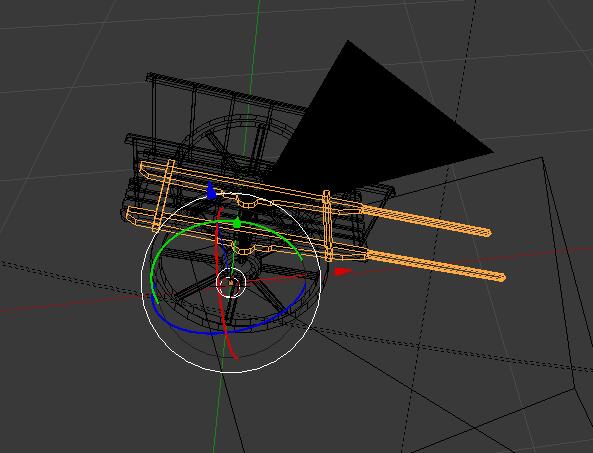Click the vertical green Y-axis grid line
The image size is (593, 453).
253,57
